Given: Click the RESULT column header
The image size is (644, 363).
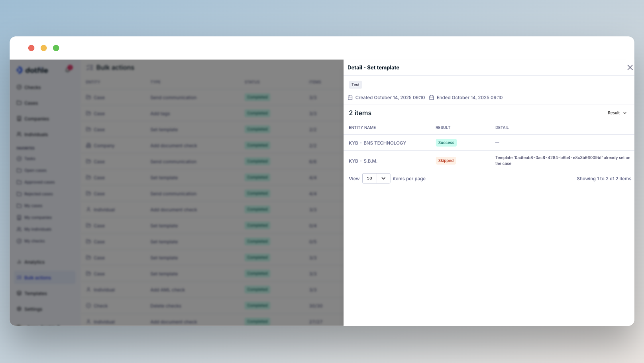Looking at the screenshot, I should tap(443, 128).
